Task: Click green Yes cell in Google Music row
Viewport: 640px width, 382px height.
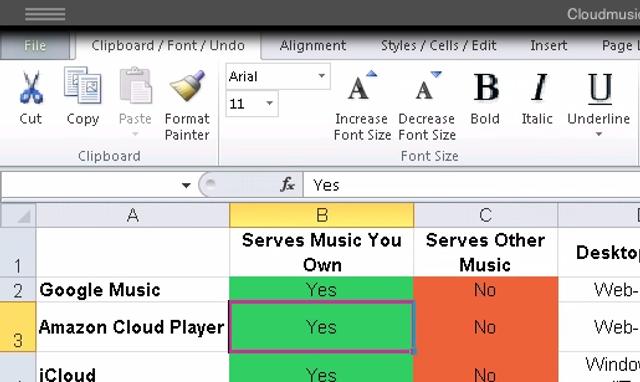Action: [x=322, y=290]
